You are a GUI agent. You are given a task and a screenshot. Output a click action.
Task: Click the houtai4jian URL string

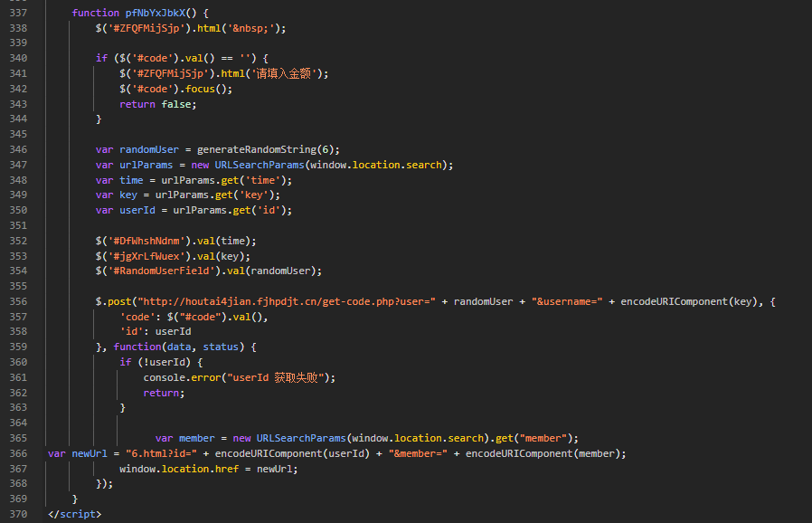(x=287, y=301)
